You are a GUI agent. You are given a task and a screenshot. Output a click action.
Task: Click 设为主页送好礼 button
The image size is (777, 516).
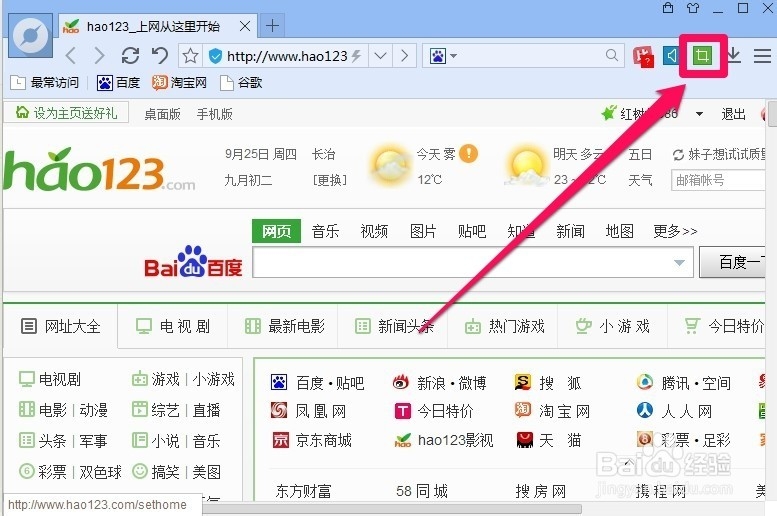pyautogui.click(x=66, y=113)
